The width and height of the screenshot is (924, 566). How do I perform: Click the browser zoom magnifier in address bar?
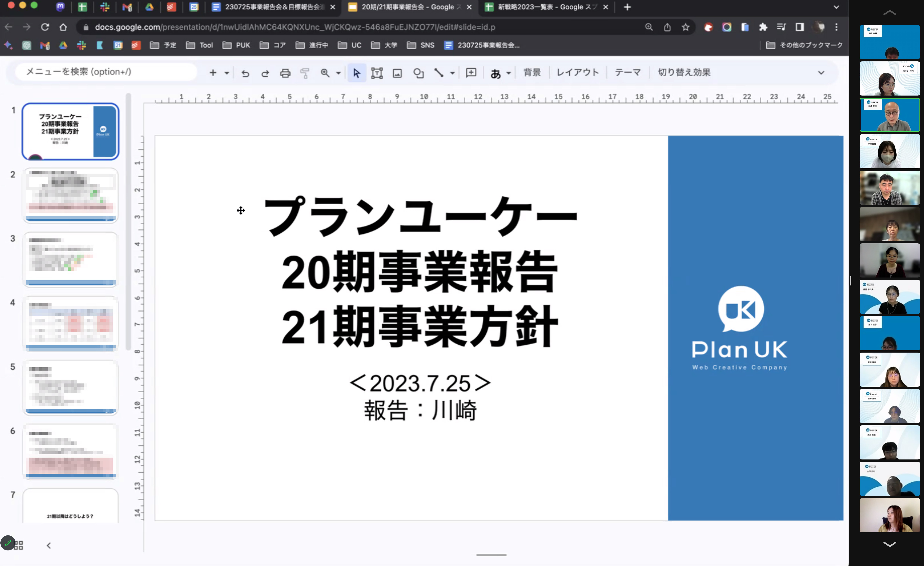tap(649, 27)
